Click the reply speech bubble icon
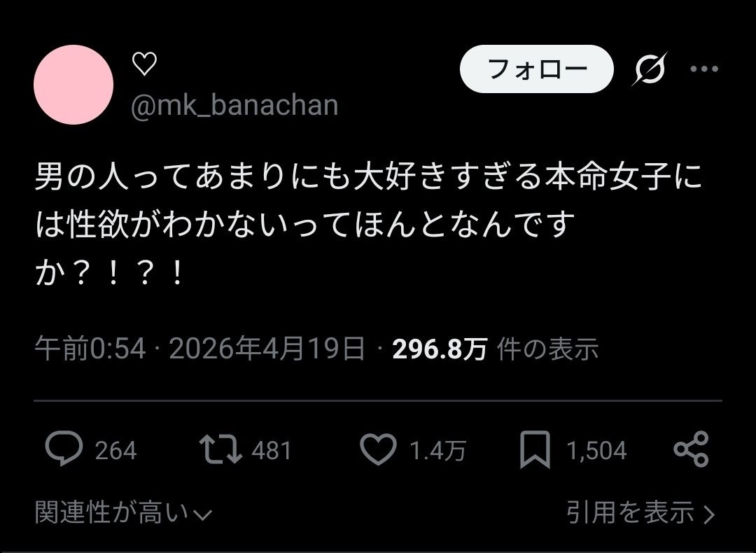 pyautogui.click(x=64, y=449)
